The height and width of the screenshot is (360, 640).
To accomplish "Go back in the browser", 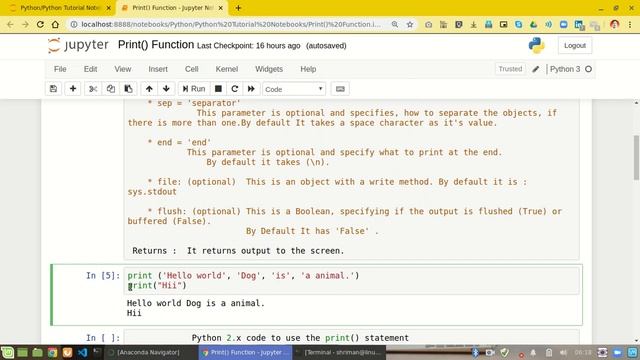I will coord(10,24).
